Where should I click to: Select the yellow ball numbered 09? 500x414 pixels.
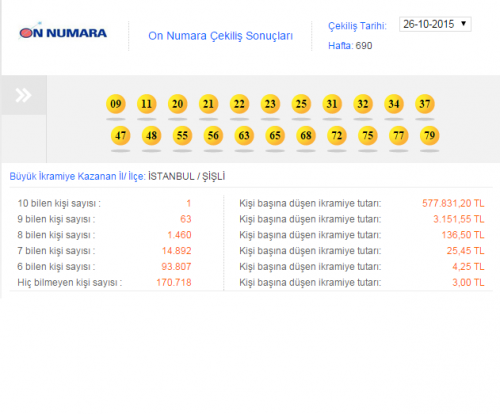click(x=116, y=104)
